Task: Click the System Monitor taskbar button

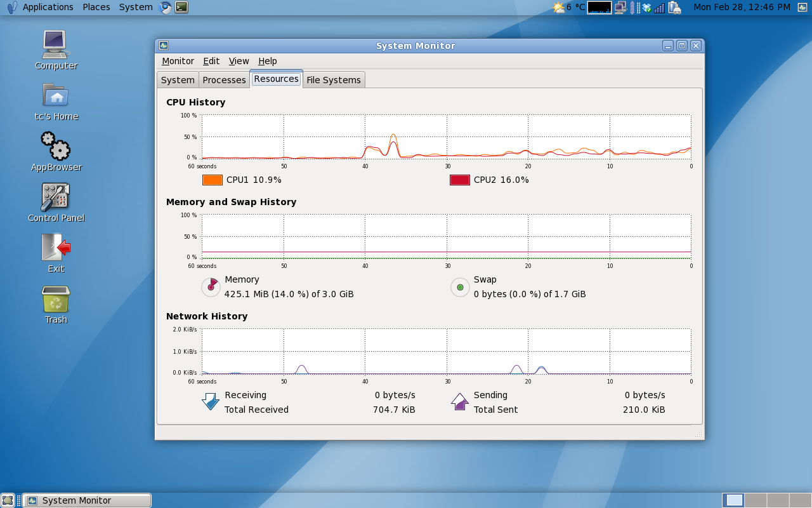Action: point(87,500)
